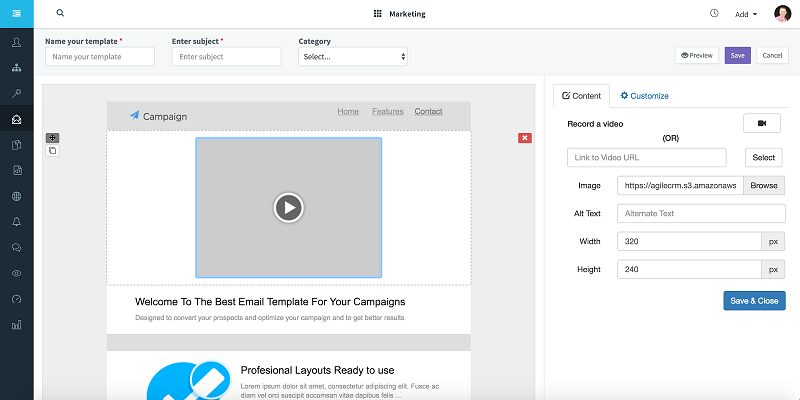The image size is (800, 400).
Task: Click the Contact link in template header
Action: [x=429, y=111]
